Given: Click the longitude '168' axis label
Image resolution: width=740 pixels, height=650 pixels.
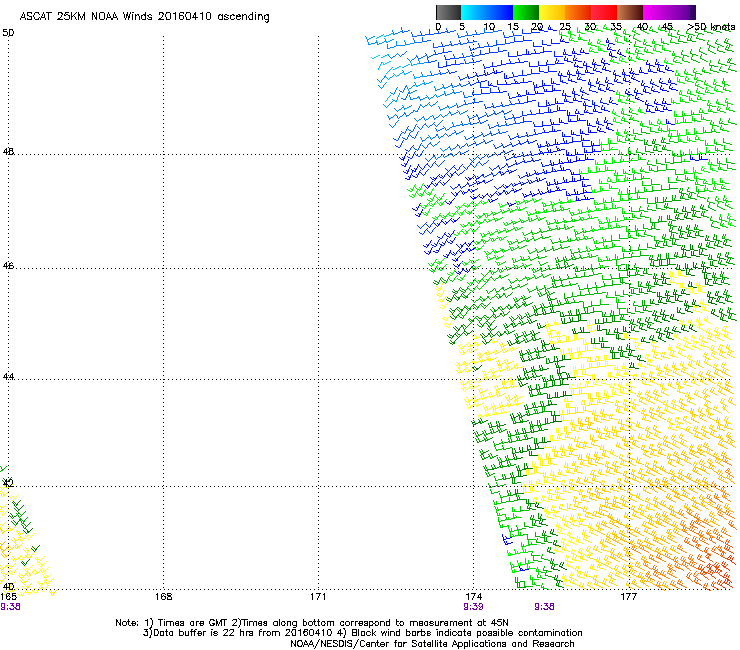Looking at the screenshot, I should click(163, 597).
